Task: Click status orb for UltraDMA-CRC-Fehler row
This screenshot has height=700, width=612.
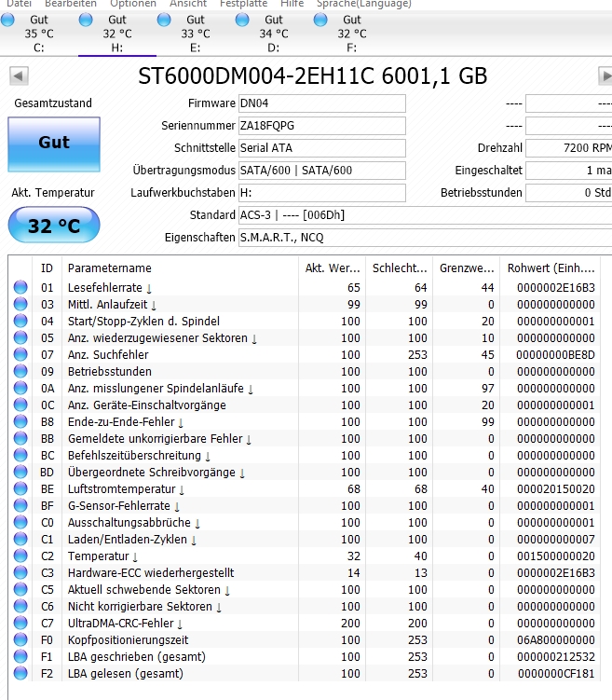Action: click(20, 623)
